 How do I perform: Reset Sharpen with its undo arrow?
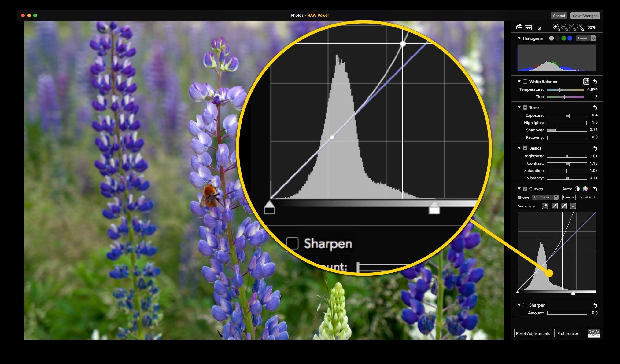(595, 305)
